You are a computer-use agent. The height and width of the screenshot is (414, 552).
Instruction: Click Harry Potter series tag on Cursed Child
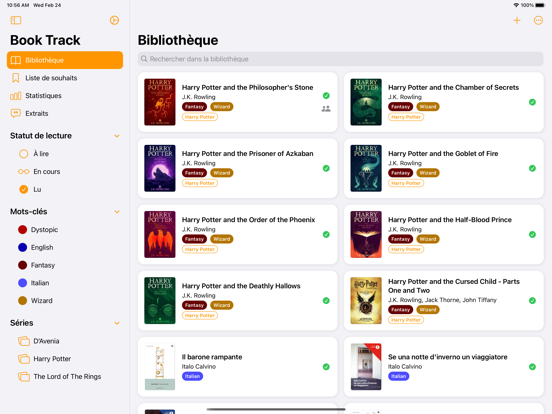pyautogui.click(x=406, y=320)
